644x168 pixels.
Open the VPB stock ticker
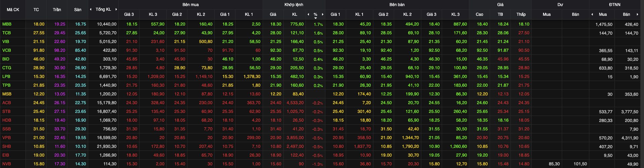point(7,138)
